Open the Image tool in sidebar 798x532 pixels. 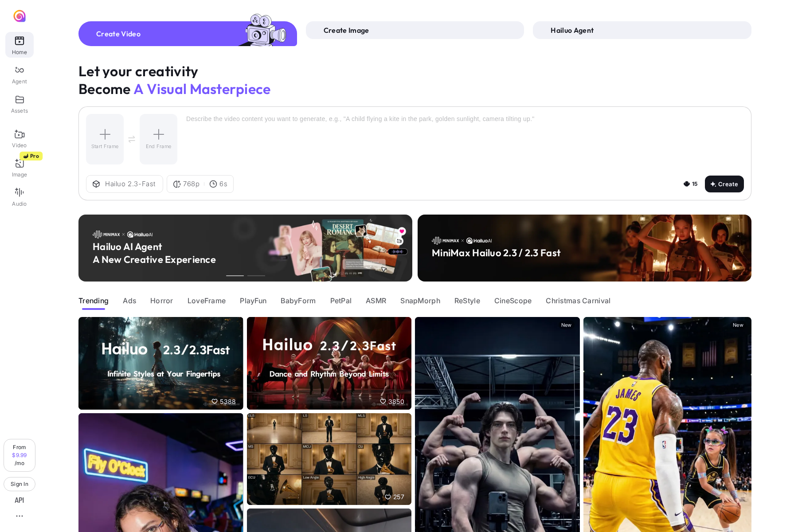(x=20, y=168)
